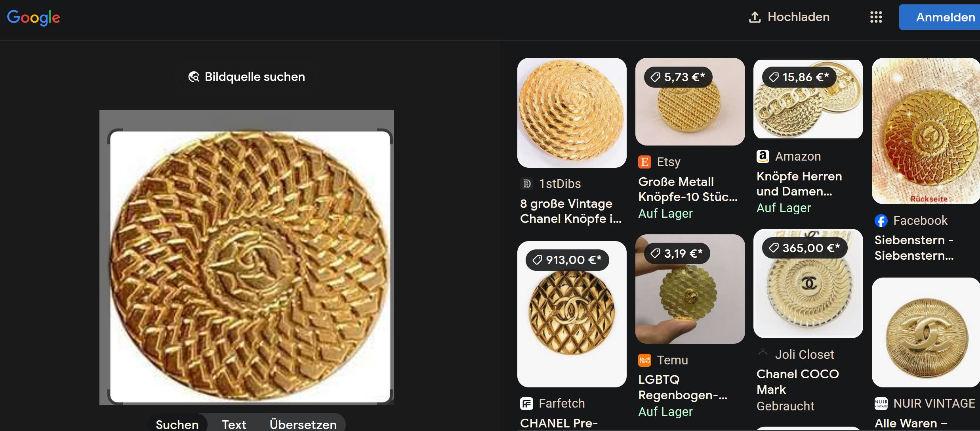The image size is (980, 431).
Task: Click the Bildquelle suchen button
Action: pyautogui.click(x=246, y=77)
